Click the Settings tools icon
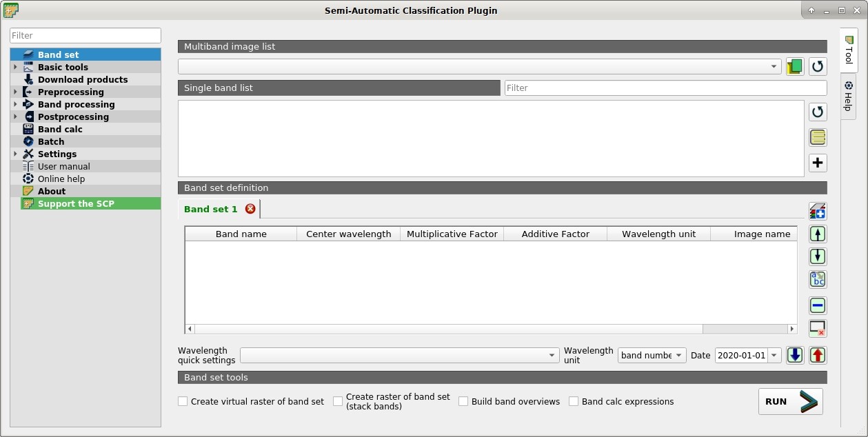The image size is (868, 437). 28,154
